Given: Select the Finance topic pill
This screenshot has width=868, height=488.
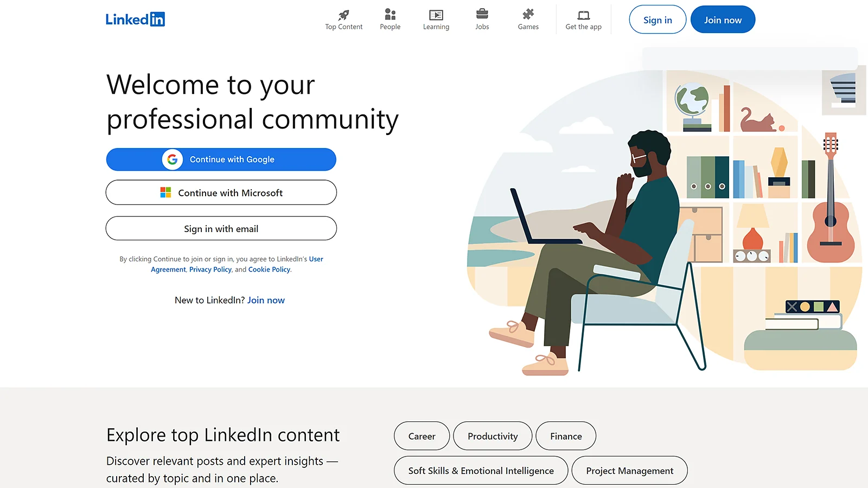Looking at the screenshot, I should 566,436.
